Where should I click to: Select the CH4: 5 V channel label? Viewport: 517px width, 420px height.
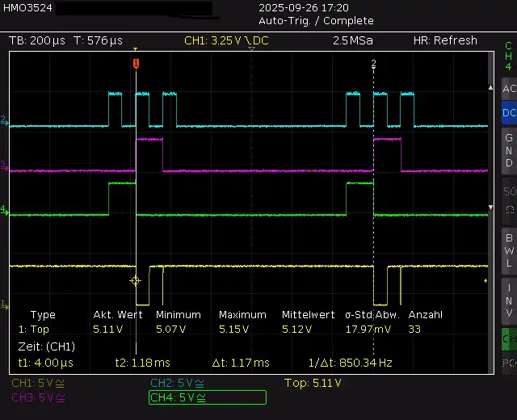(x=208, y=397)
